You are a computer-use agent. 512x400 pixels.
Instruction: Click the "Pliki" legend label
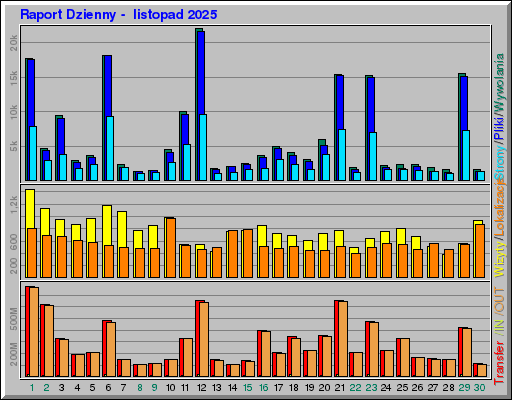[500, 128]
